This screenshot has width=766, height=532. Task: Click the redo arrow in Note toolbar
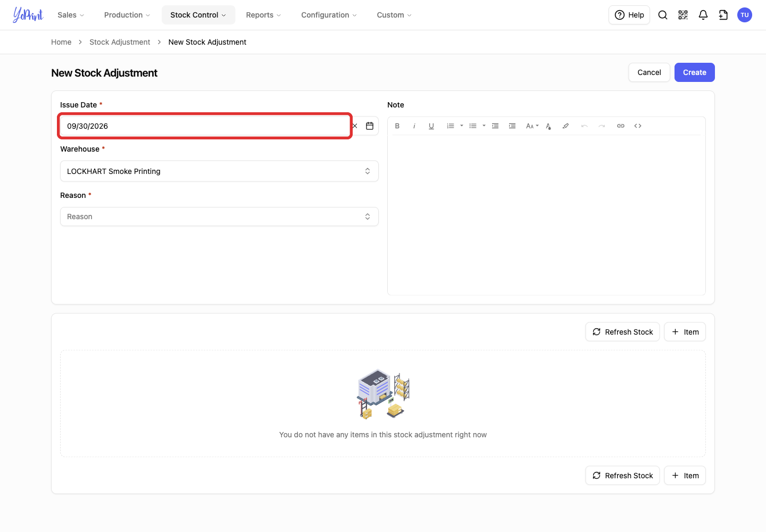coord(602,126)
